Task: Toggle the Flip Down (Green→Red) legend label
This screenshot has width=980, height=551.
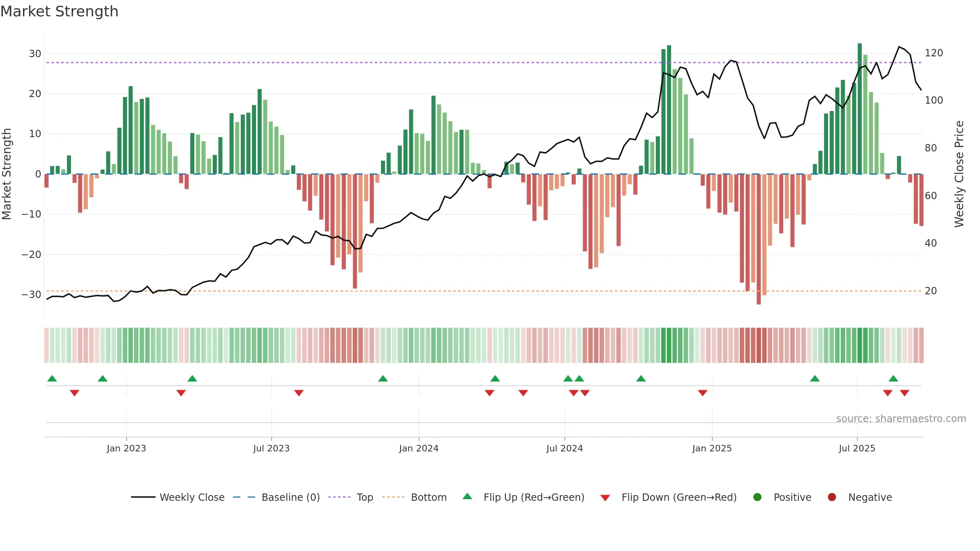Action: coord(679,497)
